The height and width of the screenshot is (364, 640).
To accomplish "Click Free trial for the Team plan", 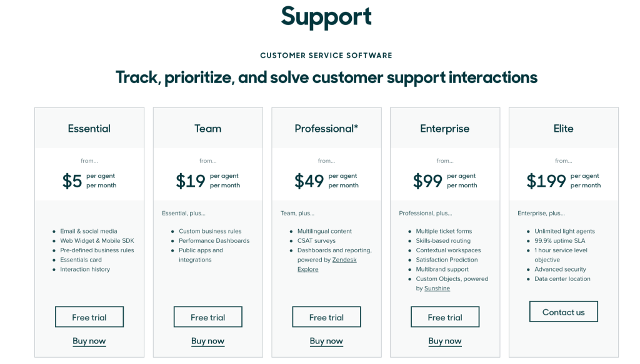I will (207, 317).
